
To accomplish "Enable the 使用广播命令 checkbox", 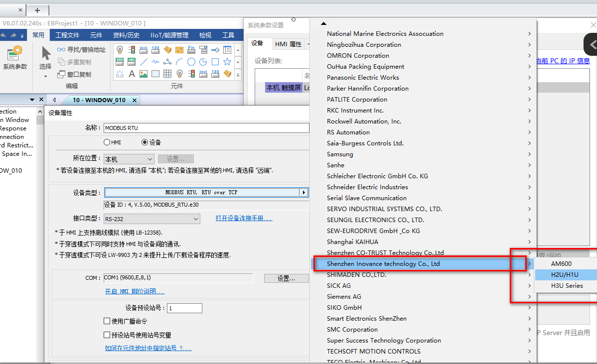I will coord(107,321).
